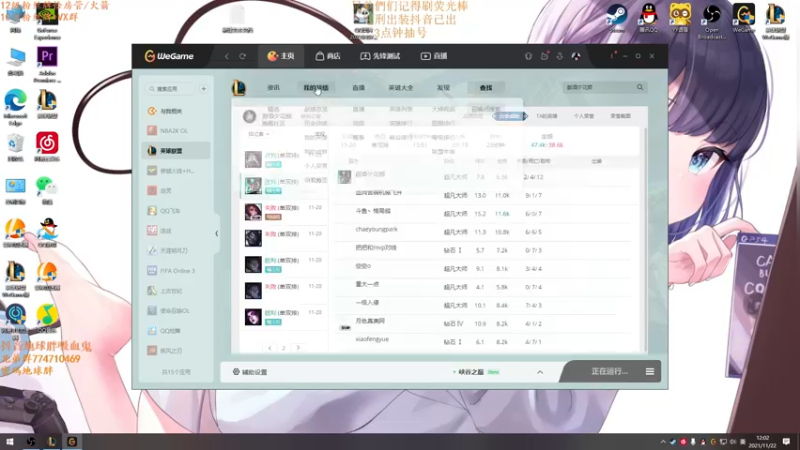
Task: Open the notification center icon on the taskbar
Action: pyautogui.click(x=786, y=441)
